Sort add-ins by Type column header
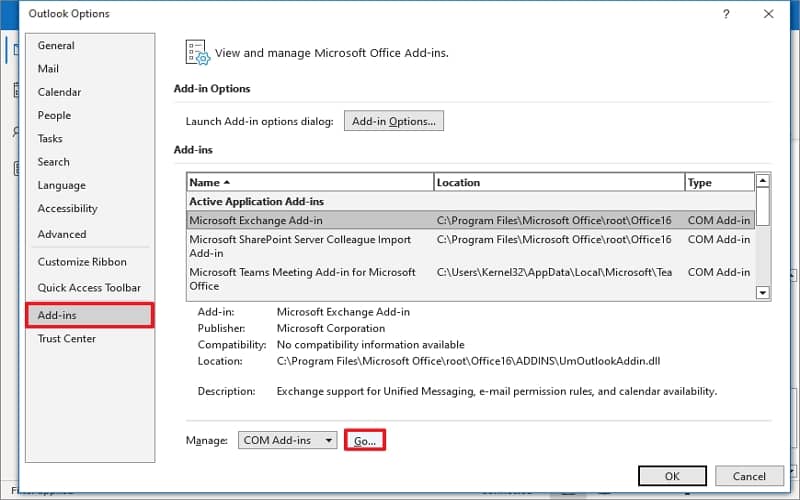Screen dimensions: 800x500 pyautogui.click(x=719, y=182)
